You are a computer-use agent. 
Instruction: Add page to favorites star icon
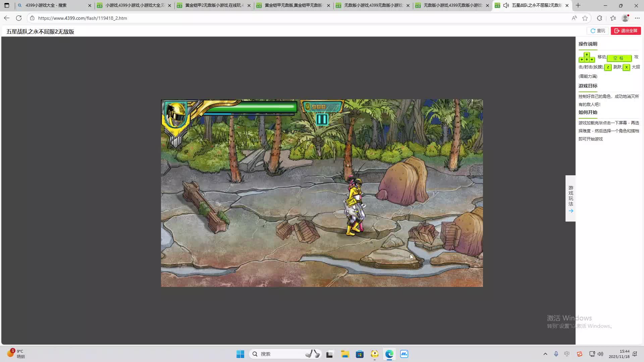click(585, 18)
